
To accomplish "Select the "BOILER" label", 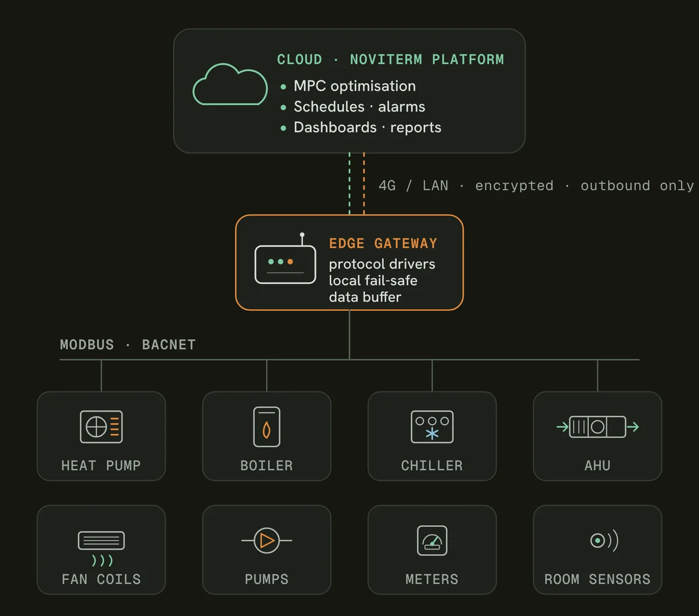I will pyautogui.click(x=267, y=465).
